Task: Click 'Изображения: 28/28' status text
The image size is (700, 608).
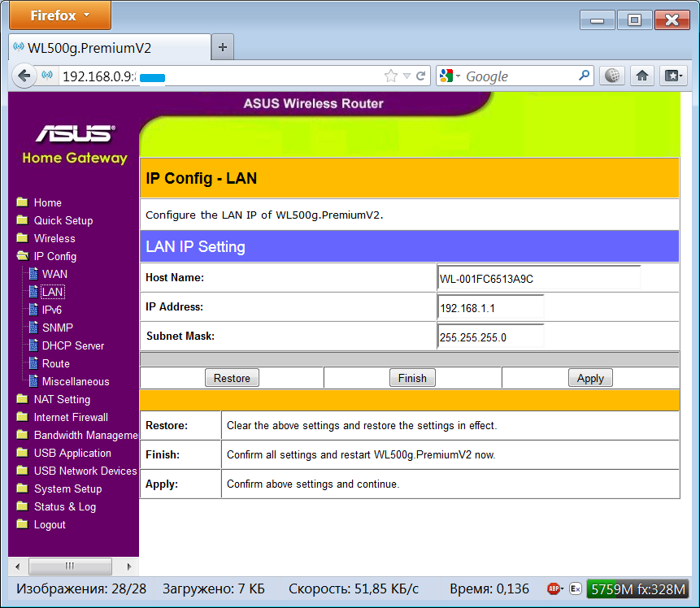Action: click(81, 588)
